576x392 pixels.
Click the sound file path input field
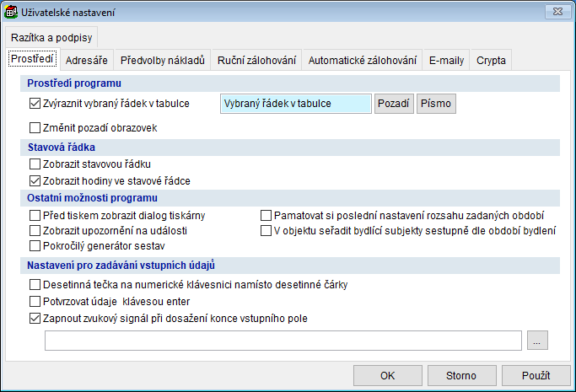pos(283,340)
